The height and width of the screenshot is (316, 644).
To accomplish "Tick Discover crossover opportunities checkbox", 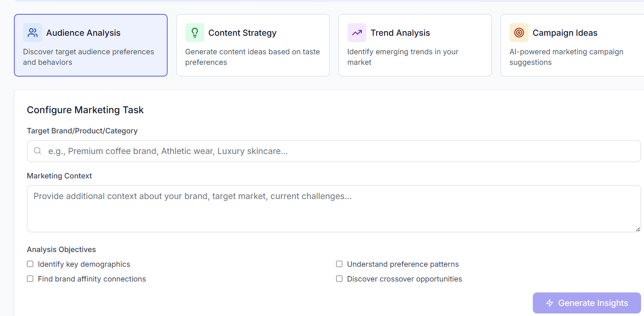I will pyautogui.click(x=339, y=279).
